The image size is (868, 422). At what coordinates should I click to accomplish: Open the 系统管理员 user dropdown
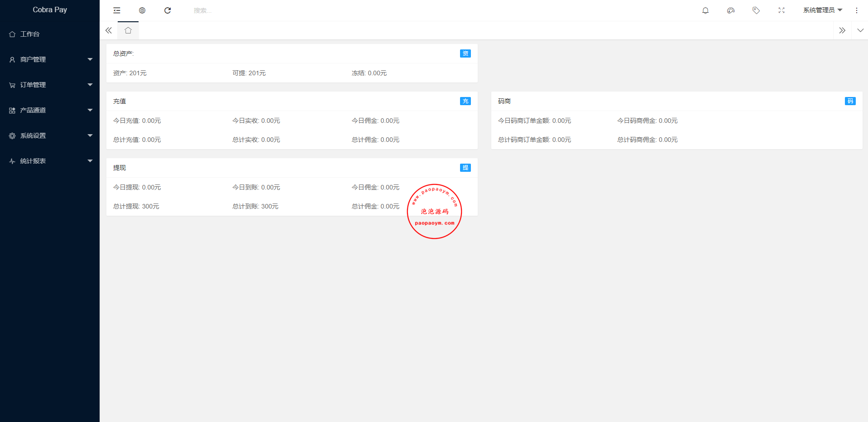(822, 10)
